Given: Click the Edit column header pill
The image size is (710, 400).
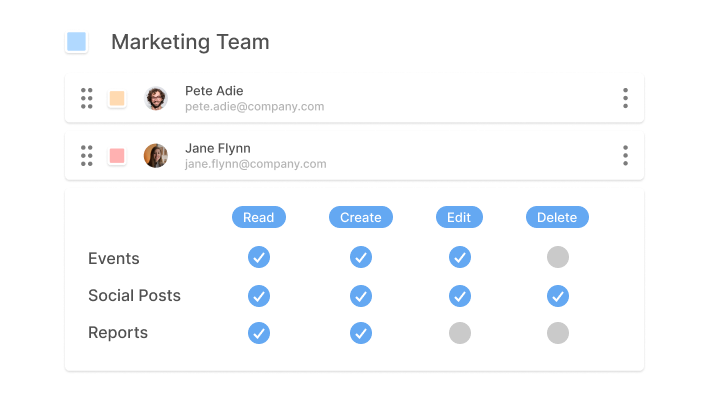Looking at the screenshot, I should coord(459,217).
